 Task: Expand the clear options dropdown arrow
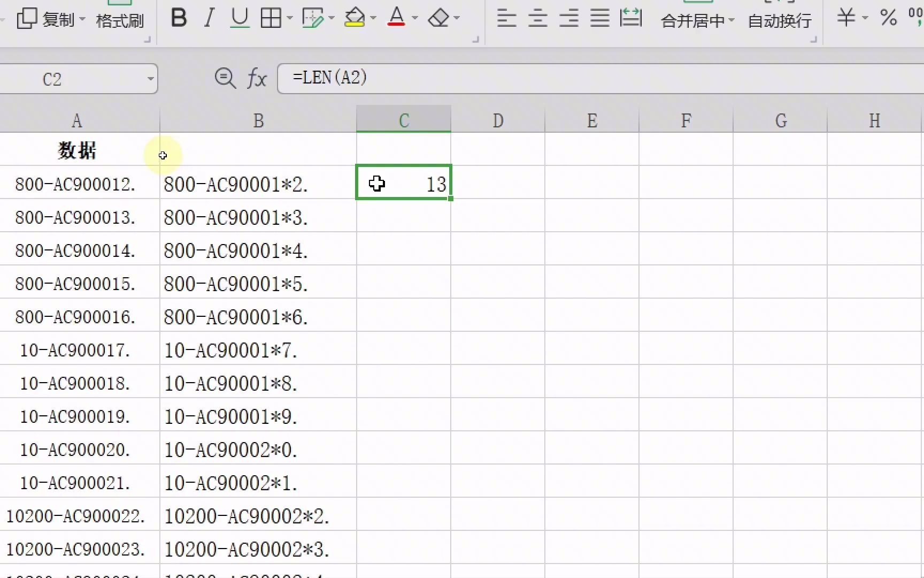[x=457, y=18]
